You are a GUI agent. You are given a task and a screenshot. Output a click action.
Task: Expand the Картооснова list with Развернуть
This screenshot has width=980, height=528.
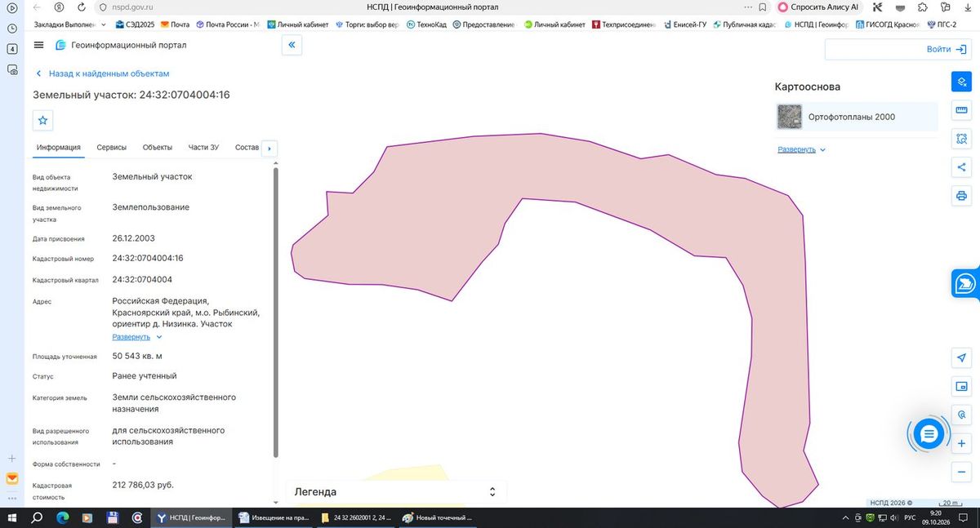802,150
